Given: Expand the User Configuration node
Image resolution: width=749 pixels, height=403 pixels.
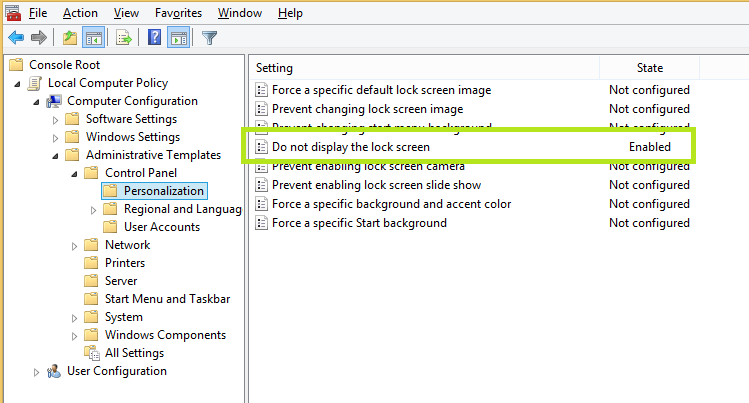Looking at the screenshot, I should [37, 371].
